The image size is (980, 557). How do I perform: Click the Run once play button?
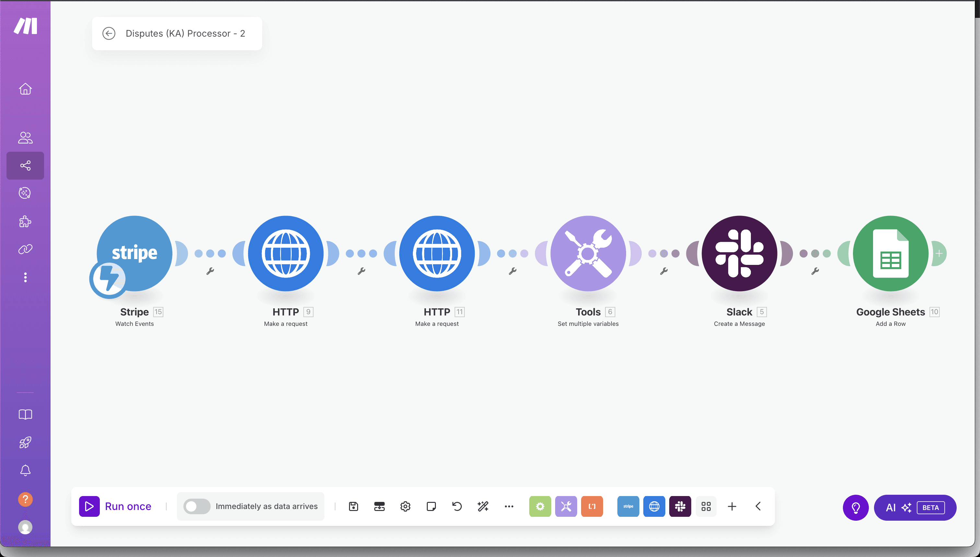pos(89,506)
